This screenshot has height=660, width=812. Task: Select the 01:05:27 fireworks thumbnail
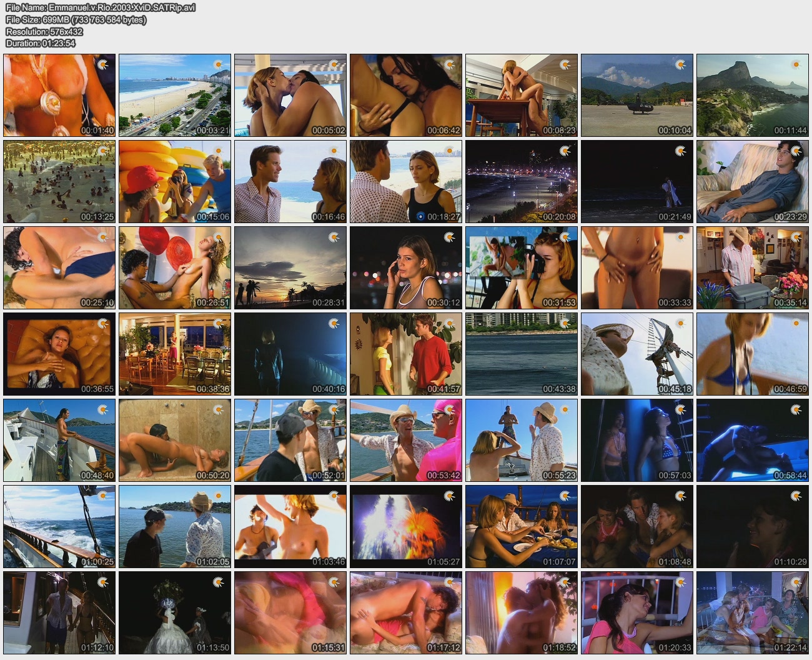point(405,526)
